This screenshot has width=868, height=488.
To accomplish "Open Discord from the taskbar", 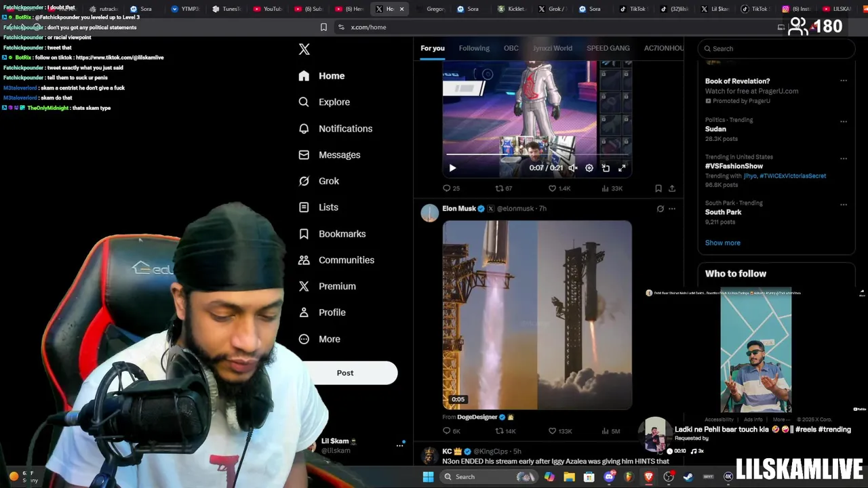I will pyautogui.click(x=609, y=477).
